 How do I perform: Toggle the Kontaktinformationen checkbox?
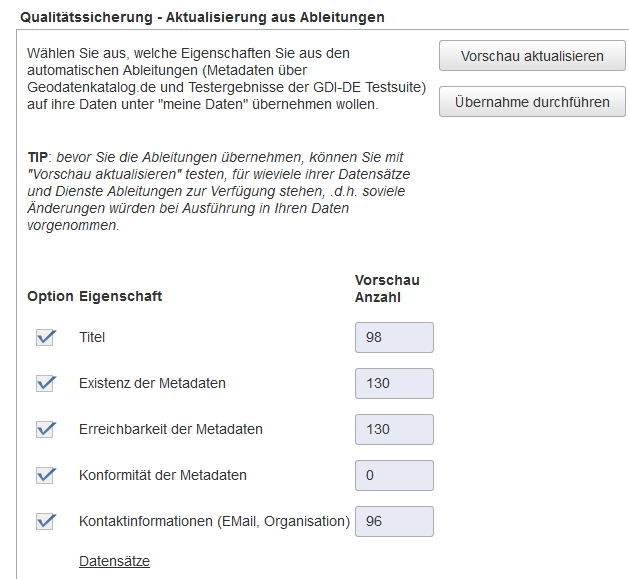pyautogui.click(x=45, y=521)
